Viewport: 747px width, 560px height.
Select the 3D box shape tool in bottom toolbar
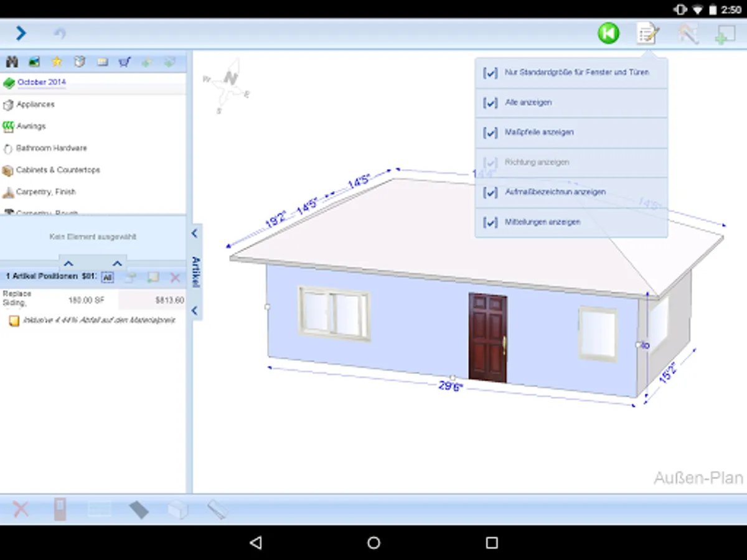tap(178, 510)
